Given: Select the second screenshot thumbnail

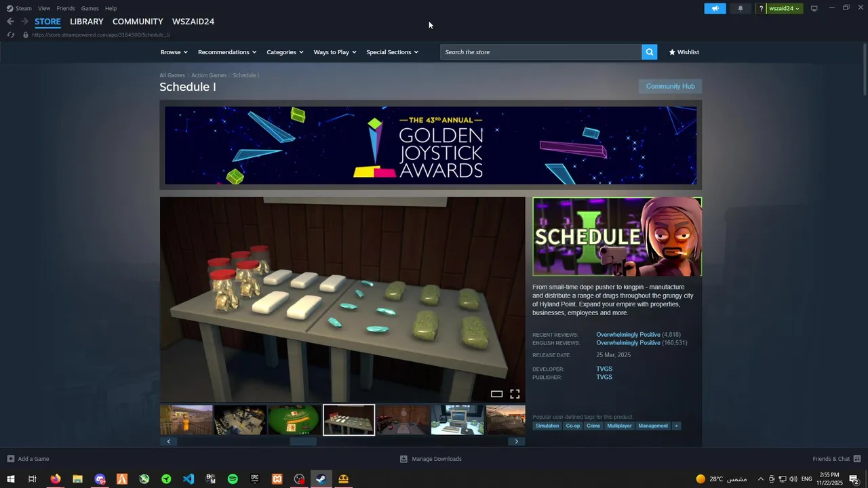Looking at the screenshot, I should (241, 420).
